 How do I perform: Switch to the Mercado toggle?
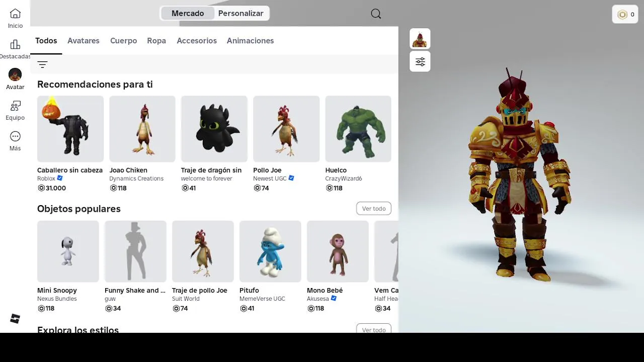point(188,14)
